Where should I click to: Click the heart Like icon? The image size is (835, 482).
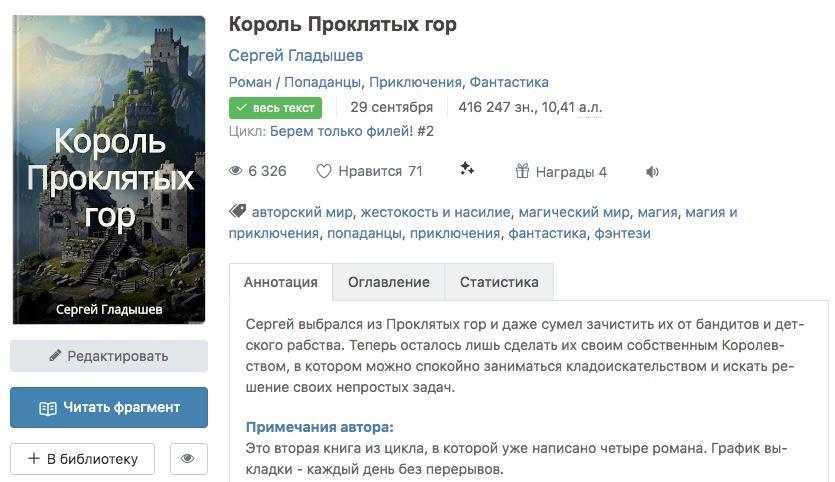pyautogui.click(x=324, y=171)
